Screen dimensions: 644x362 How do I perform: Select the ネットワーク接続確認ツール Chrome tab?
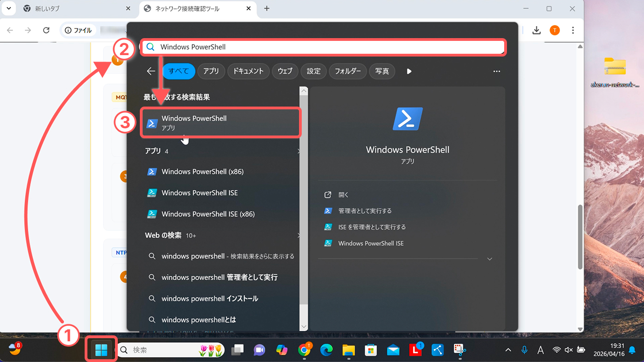(198, 9)
